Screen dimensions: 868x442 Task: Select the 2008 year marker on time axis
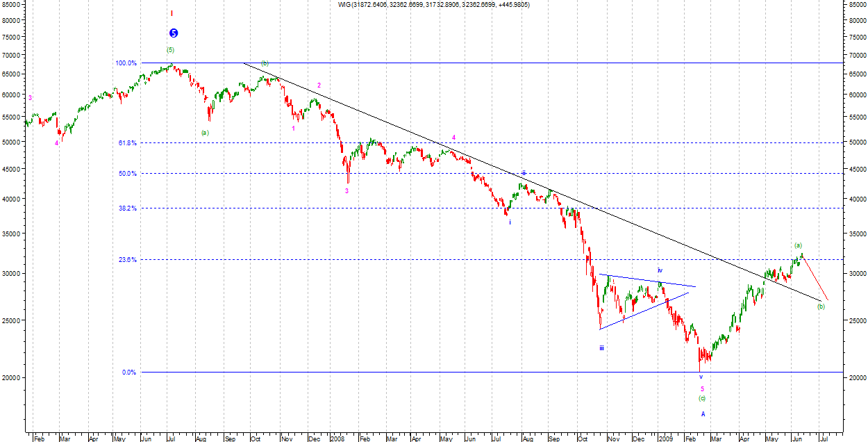[337, 439]
